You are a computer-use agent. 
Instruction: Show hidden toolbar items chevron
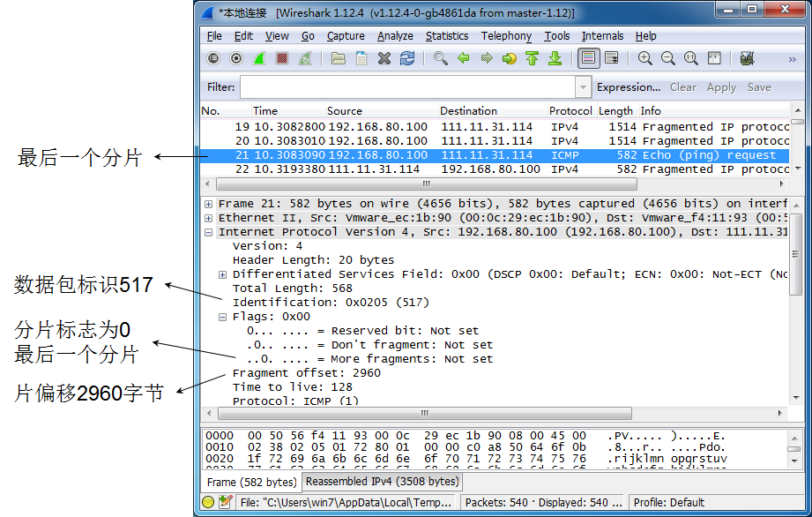coord(792,60)
